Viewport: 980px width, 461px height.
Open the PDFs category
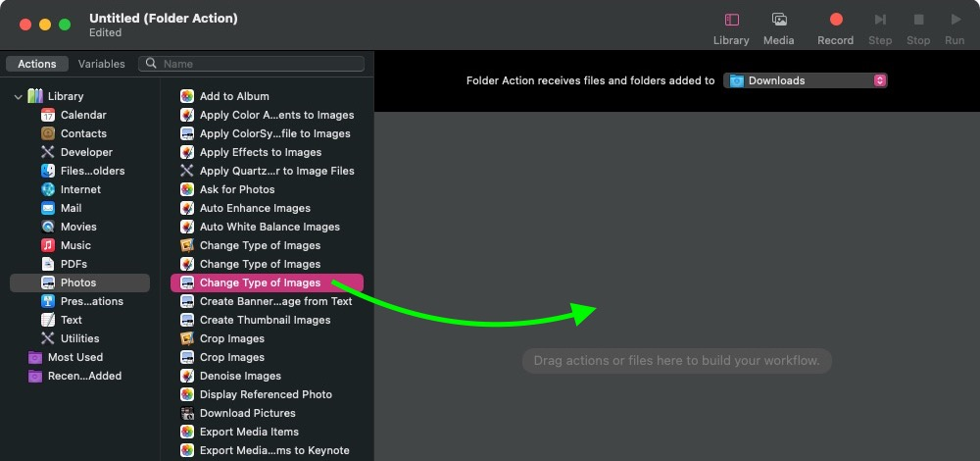point(73,264)
